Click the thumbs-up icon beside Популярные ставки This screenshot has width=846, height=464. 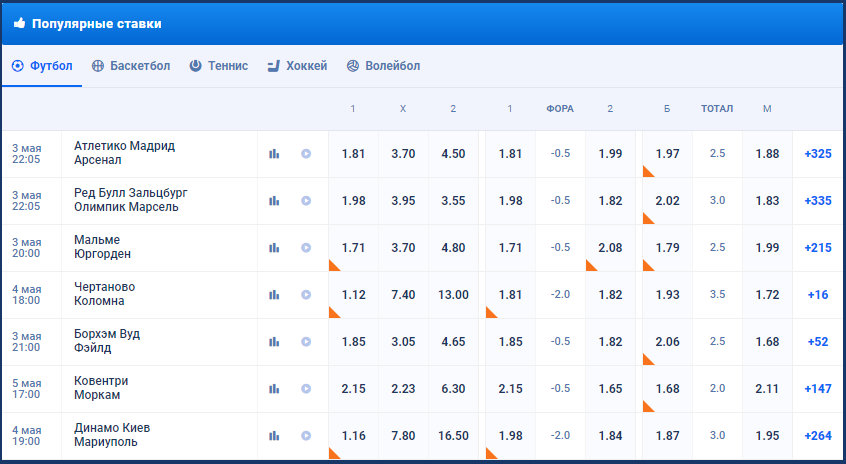point(19,23)
